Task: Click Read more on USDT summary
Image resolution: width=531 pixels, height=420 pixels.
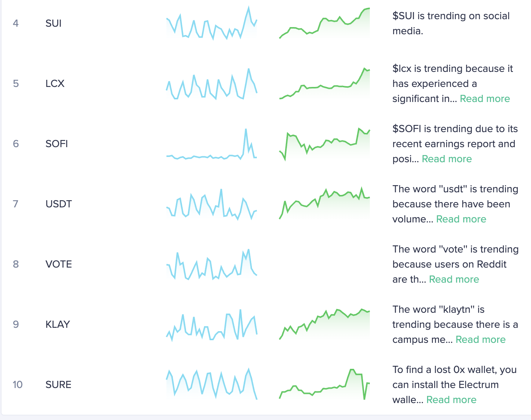Action: click(461, 219)
